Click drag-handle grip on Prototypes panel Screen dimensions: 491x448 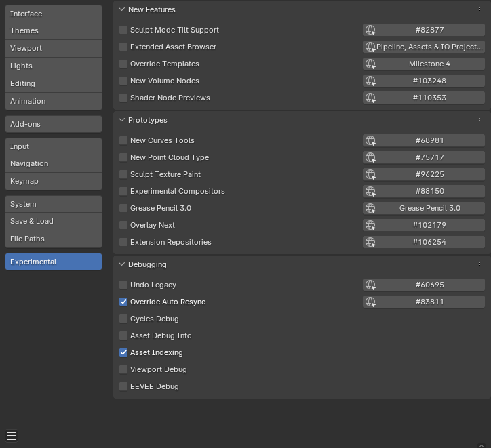(x=482, y=120)
